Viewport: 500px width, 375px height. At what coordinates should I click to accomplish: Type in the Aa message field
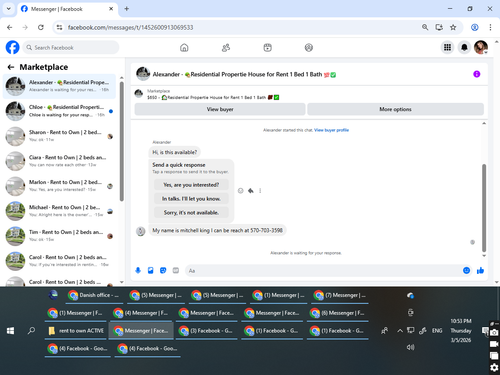(x=322, y=271)
